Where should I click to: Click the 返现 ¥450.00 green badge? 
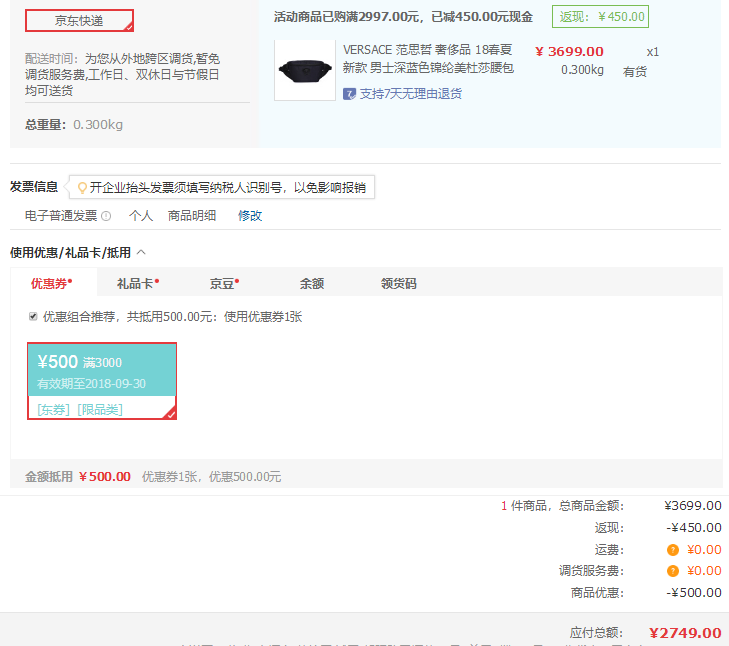point(600,17)
